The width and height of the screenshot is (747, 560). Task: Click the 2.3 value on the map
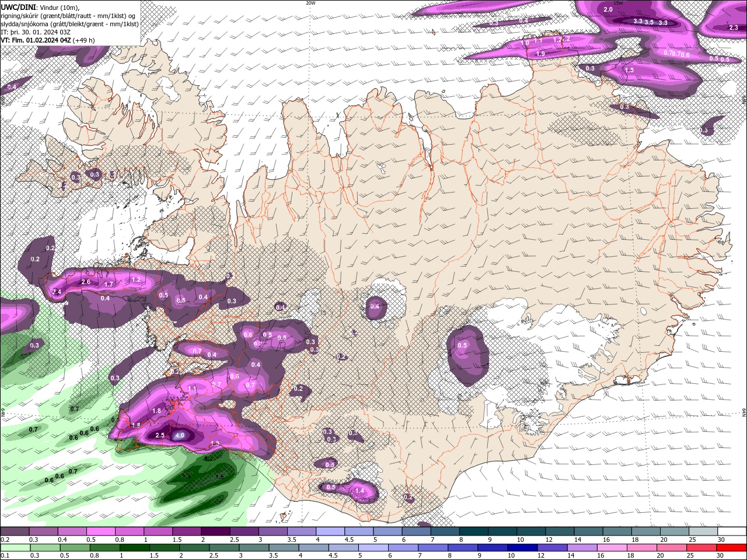tap(734, 27)
